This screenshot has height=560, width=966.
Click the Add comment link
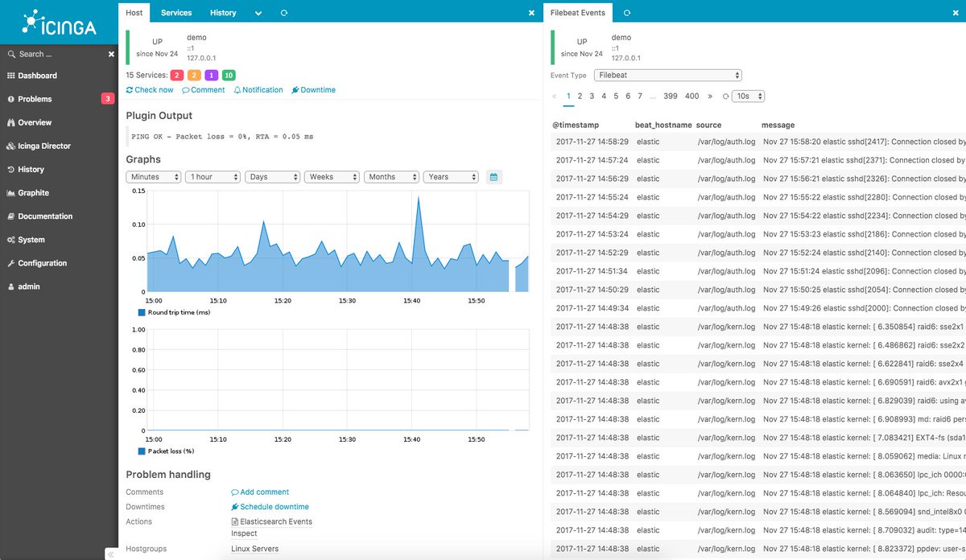click(x=260, y=492)
